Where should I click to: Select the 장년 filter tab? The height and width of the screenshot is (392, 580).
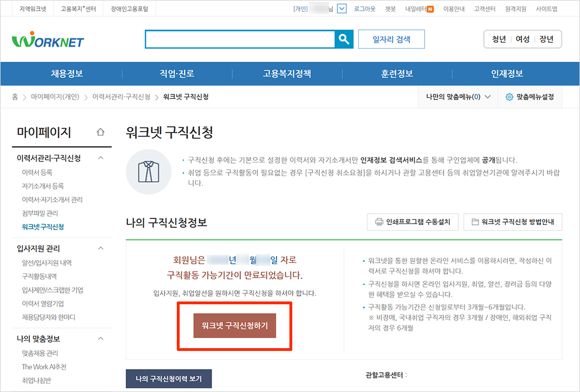click(546, 39)
